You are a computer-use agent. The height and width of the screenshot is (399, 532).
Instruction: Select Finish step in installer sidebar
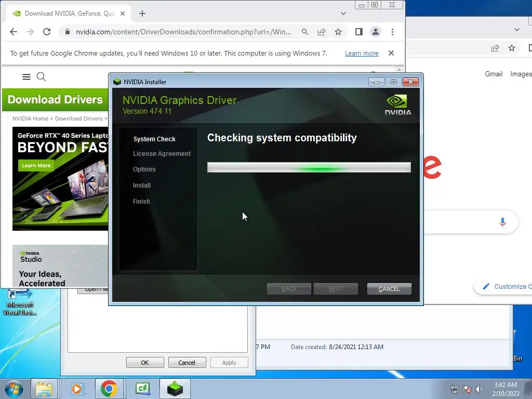[x=141, y=201]
